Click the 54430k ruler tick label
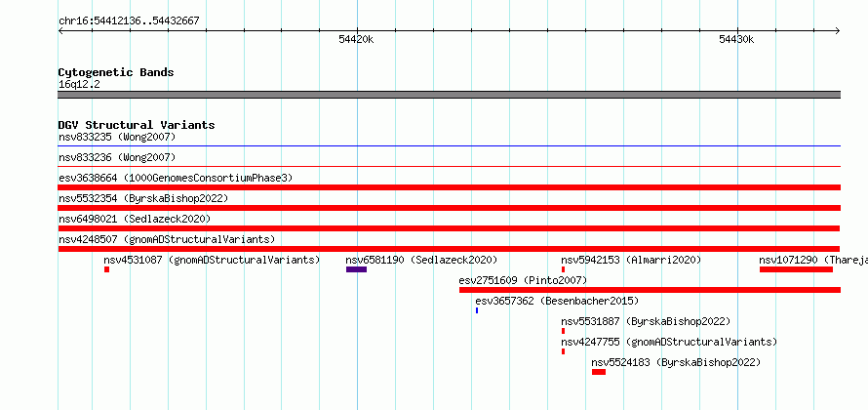This screenshot has width=868, height=410. coord(736,39)
